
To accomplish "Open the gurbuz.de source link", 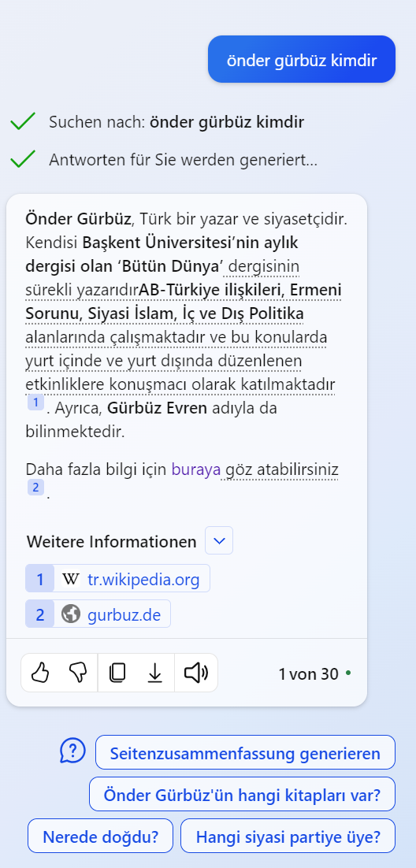I will coord(124,614).
